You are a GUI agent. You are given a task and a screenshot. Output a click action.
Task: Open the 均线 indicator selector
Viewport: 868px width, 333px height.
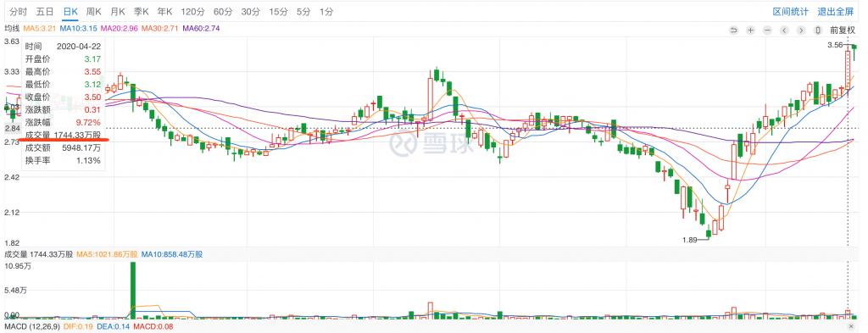coord(12,28)
